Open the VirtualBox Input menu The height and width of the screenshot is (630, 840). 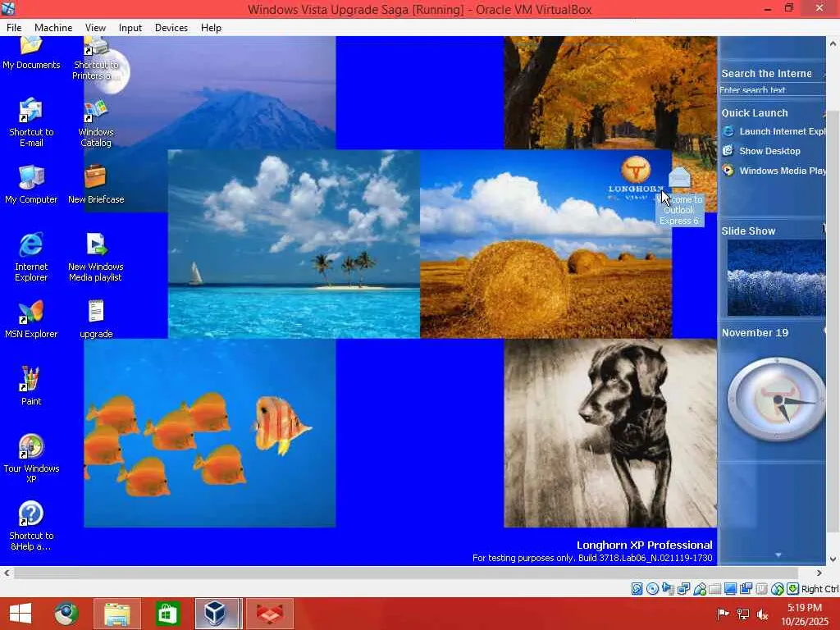[x=130, y=28]
